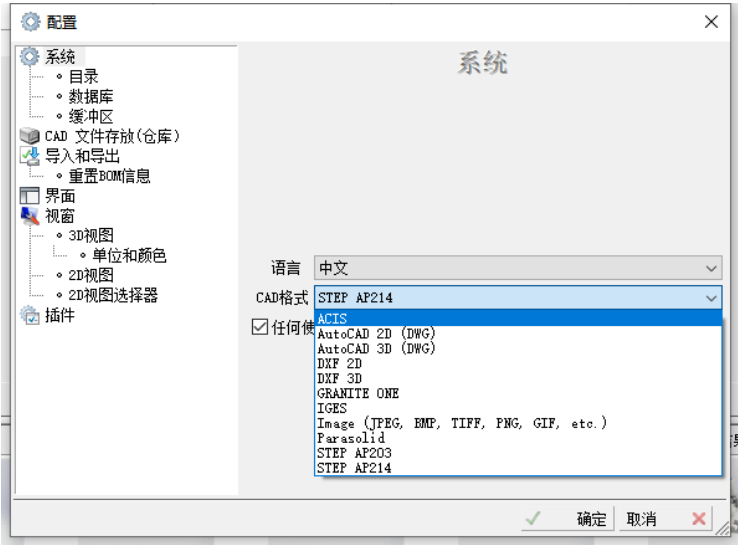Screen dimensions: 738x545
Task: Click the 视窗 icon in sidebar
Action: click(30, 216)
